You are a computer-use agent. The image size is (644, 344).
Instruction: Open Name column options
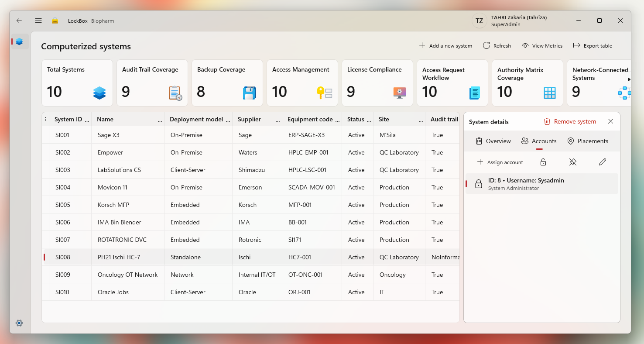[x=160, y=120]
